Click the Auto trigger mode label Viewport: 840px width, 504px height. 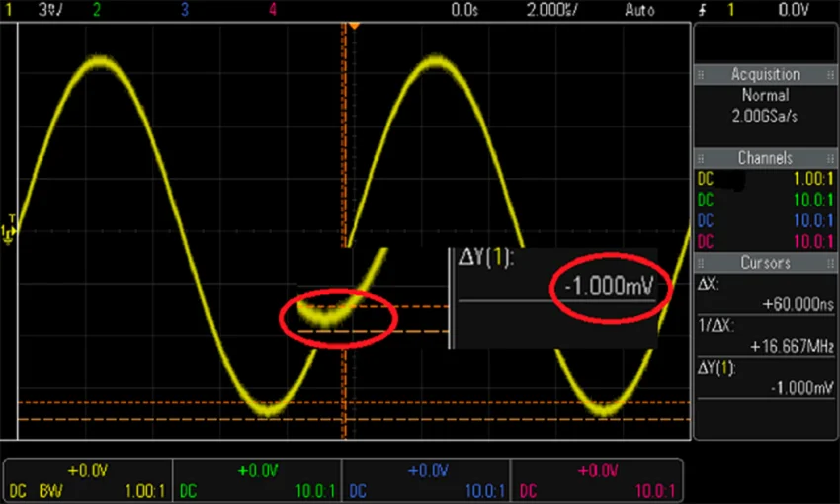(639, 10)
